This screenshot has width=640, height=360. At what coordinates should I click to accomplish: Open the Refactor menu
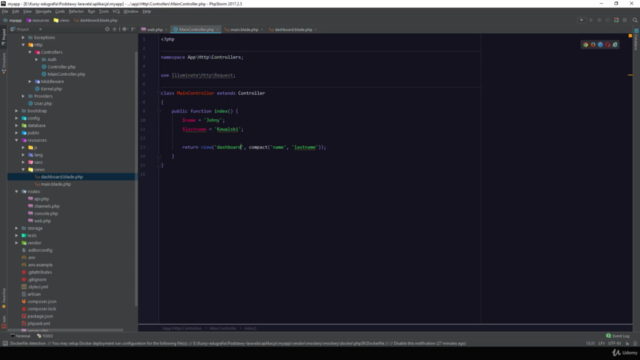click(x=76, y=11)
